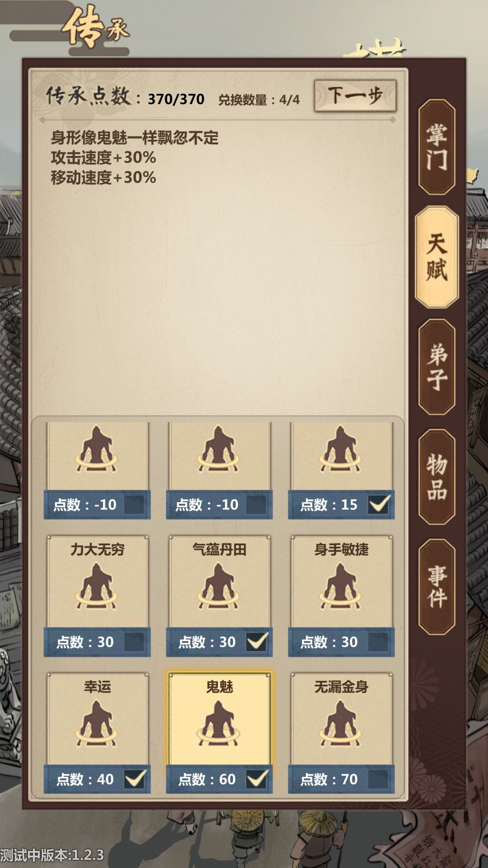Open the 事件 tab
Viewport: 488px width, 868px height.
coord(436,586)
